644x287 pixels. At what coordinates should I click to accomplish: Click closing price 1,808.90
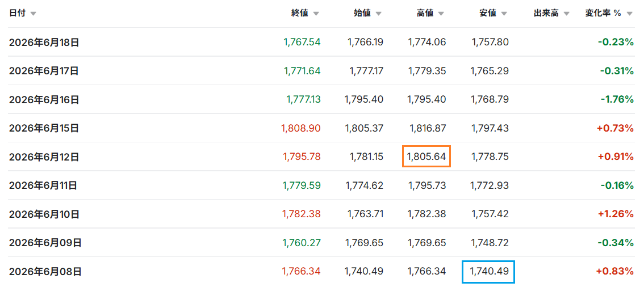pyautogui.click(x=301, y=128)
